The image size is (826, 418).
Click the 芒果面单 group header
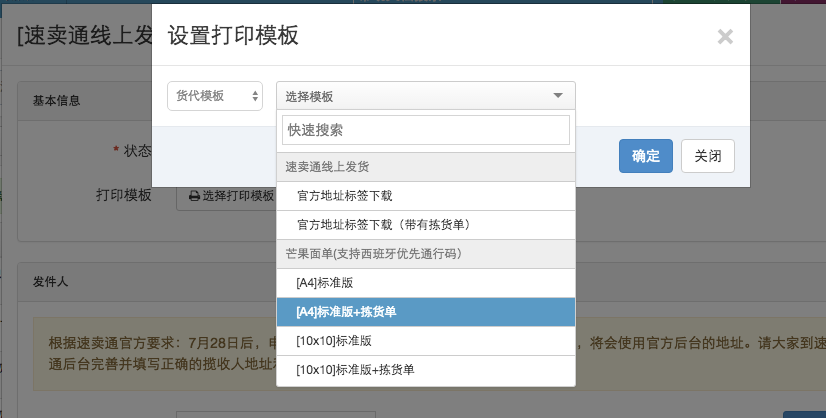click(x=426, y=254)
